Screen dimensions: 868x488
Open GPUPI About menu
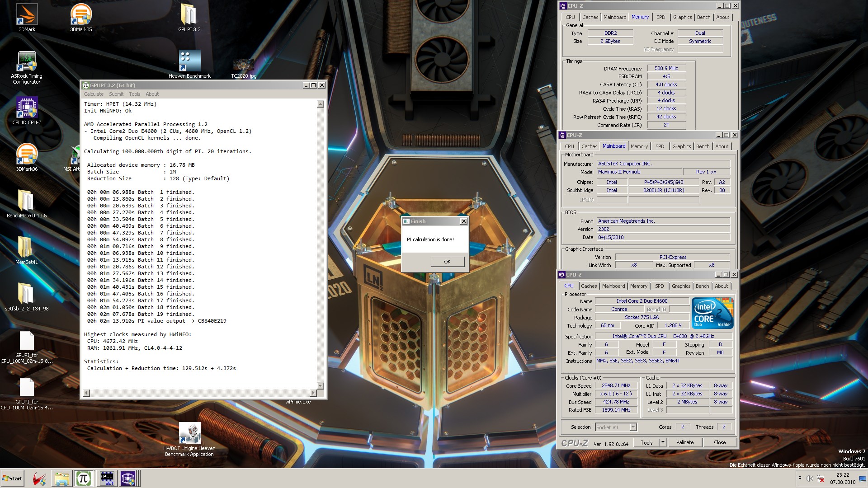[152, 94]
